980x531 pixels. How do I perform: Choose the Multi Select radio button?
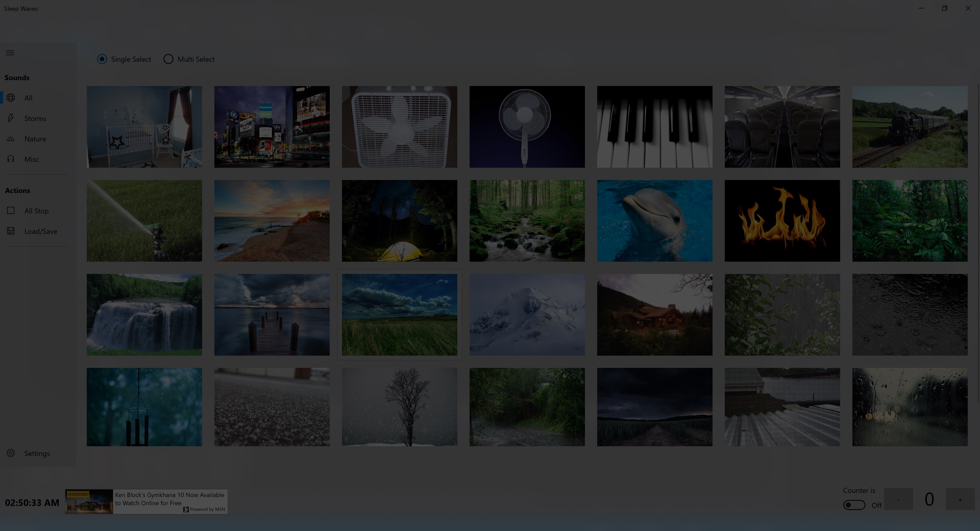click(x=168, y=59)
